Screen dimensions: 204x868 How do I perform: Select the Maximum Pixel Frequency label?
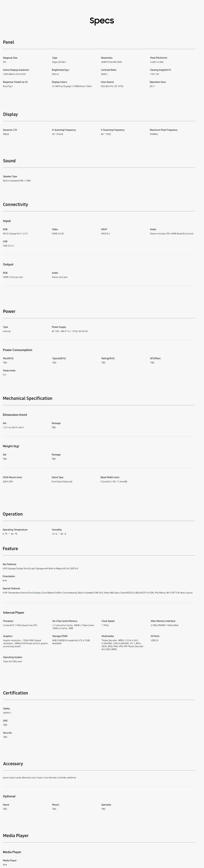tap(164, 130)
